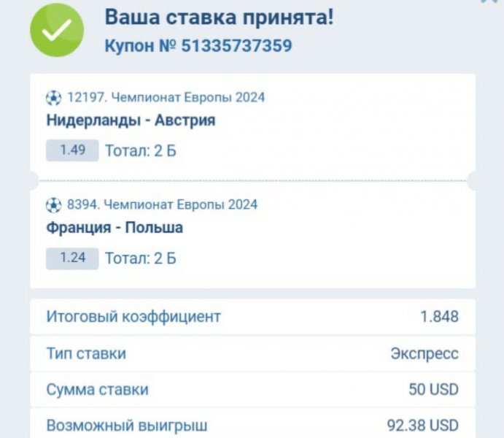Click the 'Тип ставки' row label
The height and width of the screenshot is (438, 504).
86,354
